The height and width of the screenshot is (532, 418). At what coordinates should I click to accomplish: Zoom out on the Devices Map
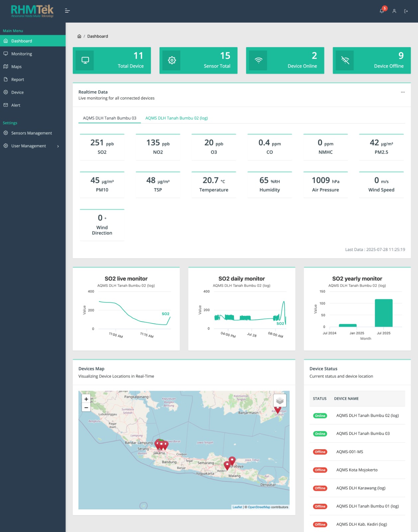pyautogui.click(x=86, y=408)
